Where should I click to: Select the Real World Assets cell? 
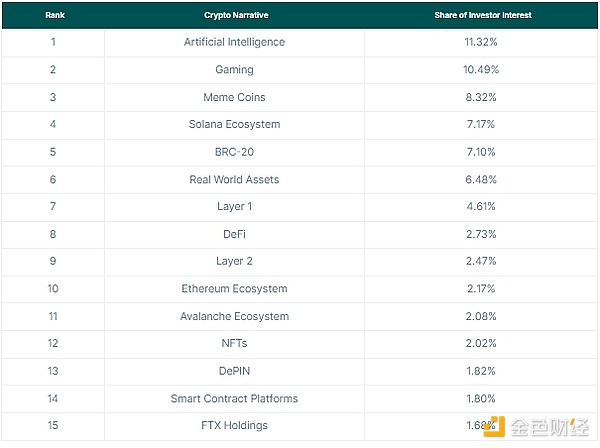pos(234,179)
